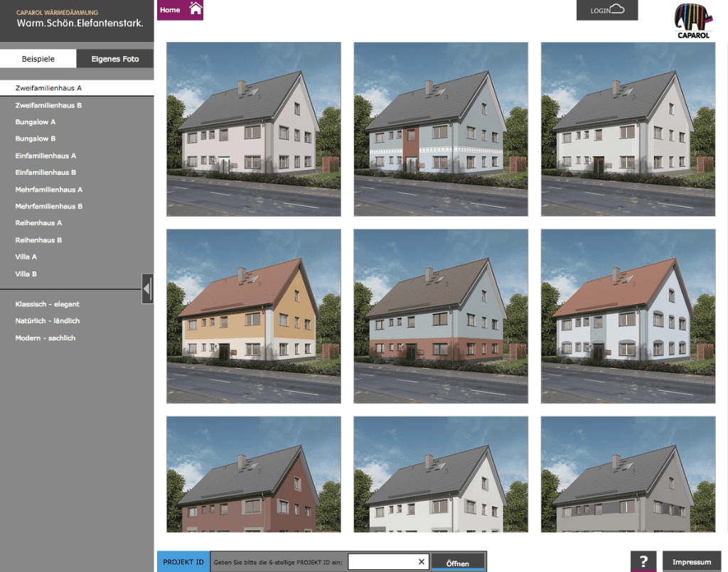Select Zweifamilienhaus A in the list
Image resolution: width=728 pixels, height=572 pixels.
[x=77, y=88]
